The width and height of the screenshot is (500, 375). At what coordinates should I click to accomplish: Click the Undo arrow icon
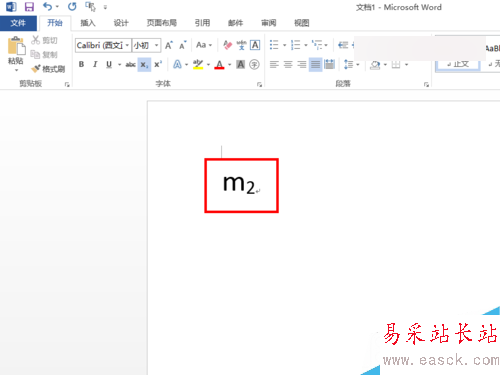tap(48, 6)
